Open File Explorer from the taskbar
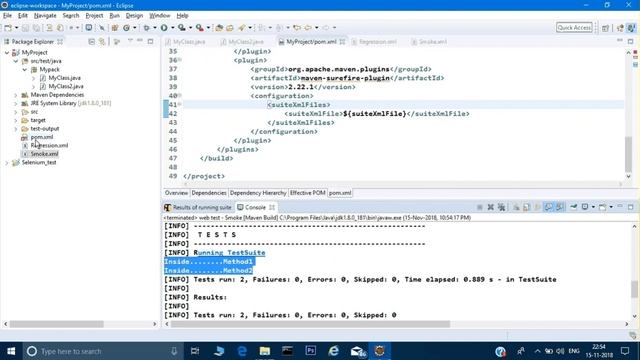This screenshot has height=360, width=640. click(x=264, y=351)
